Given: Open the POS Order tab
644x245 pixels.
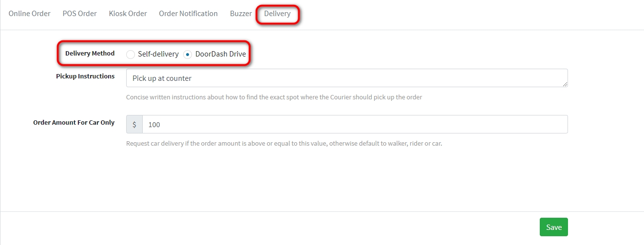Looking at the screenshot, I should pos(79,14).
